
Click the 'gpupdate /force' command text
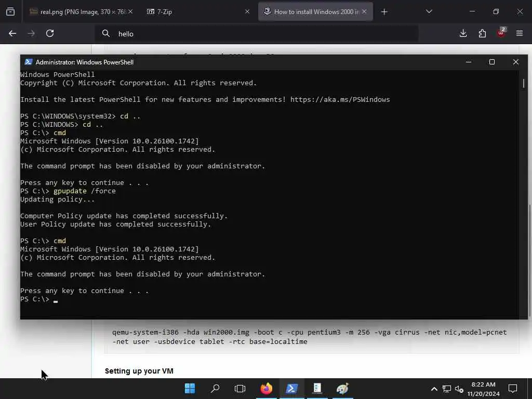click(85, 191)
